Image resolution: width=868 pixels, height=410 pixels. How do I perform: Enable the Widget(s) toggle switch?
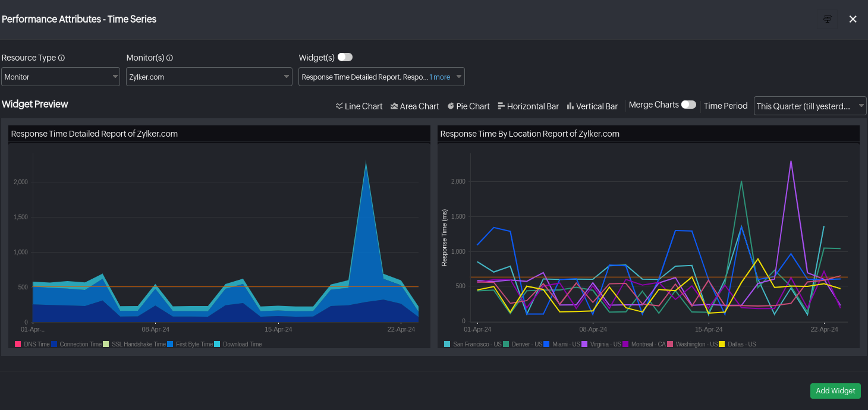point(345,57)
